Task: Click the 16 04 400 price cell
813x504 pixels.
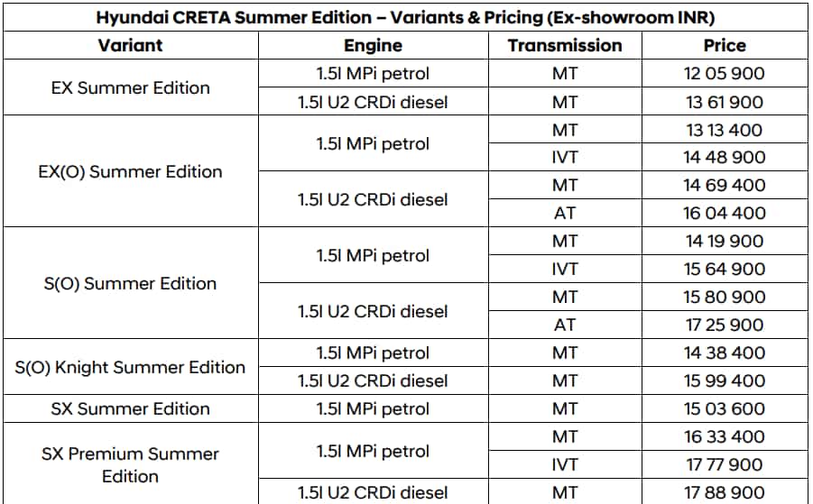Action: (725, 213)
